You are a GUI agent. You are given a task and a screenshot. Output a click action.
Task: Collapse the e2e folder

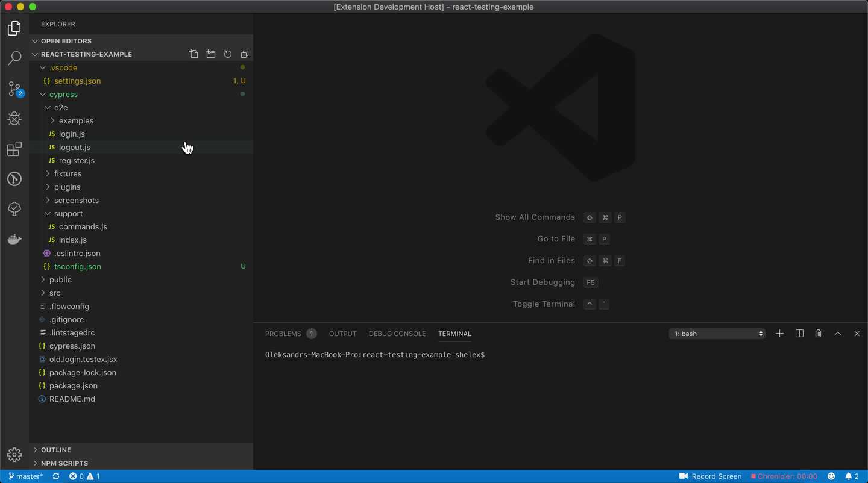point(141,108)
